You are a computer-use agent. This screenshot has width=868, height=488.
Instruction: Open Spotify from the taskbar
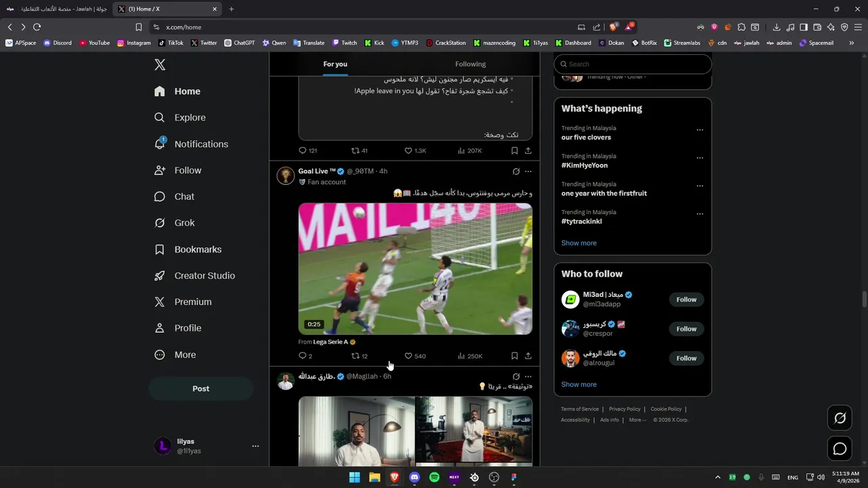click(434, 477)
